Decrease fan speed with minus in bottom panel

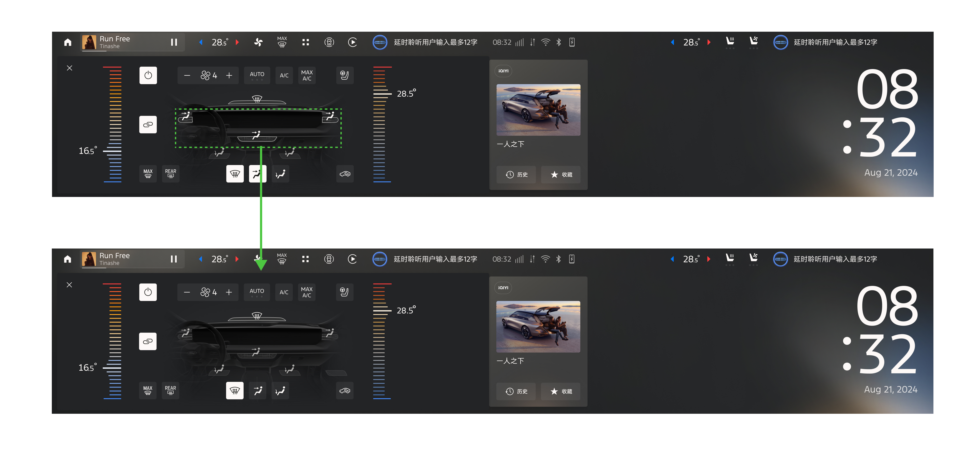[x=187, y=292]
